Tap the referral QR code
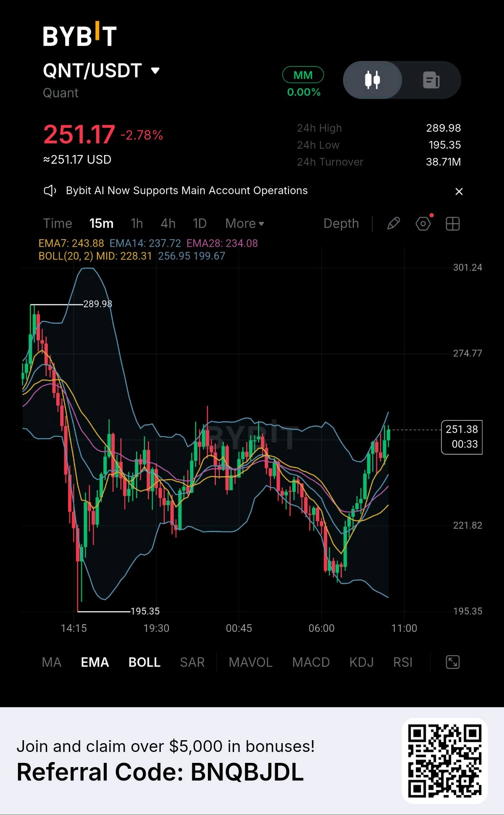504x815 pixels. point(445,761)
